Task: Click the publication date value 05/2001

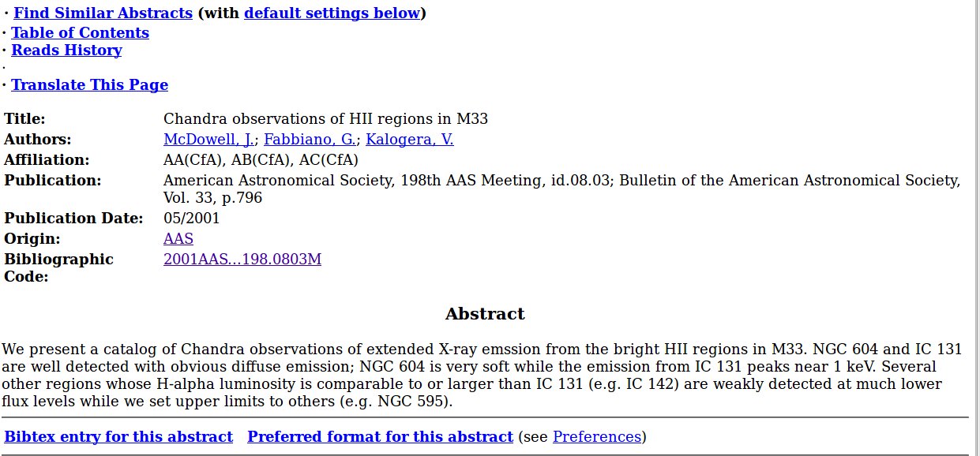Action: [192, 219]
